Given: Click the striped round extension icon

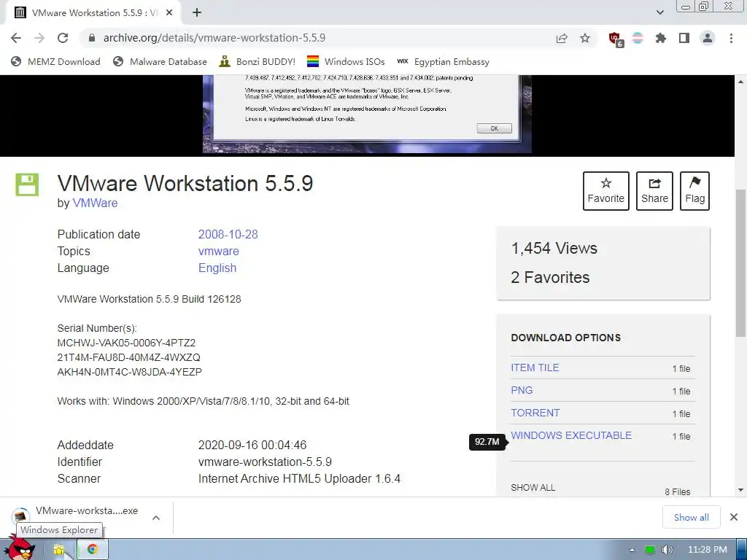Looking at the screenshot, I should point(638,38).
